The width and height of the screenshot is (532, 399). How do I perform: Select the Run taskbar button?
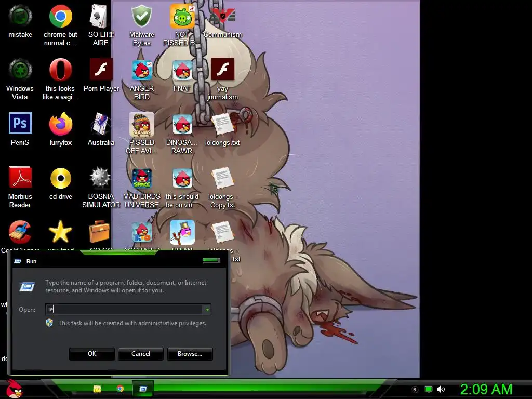tap(143, 389)
